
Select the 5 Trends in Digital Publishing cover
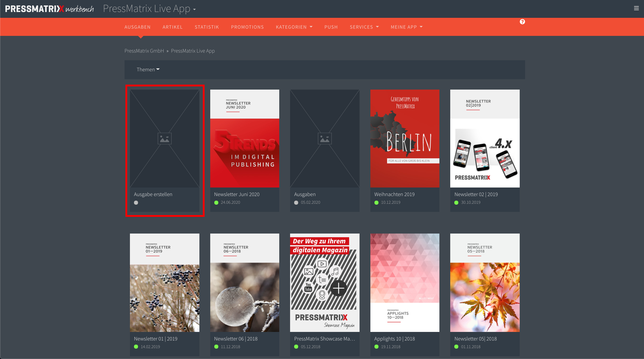click(245, 139)
